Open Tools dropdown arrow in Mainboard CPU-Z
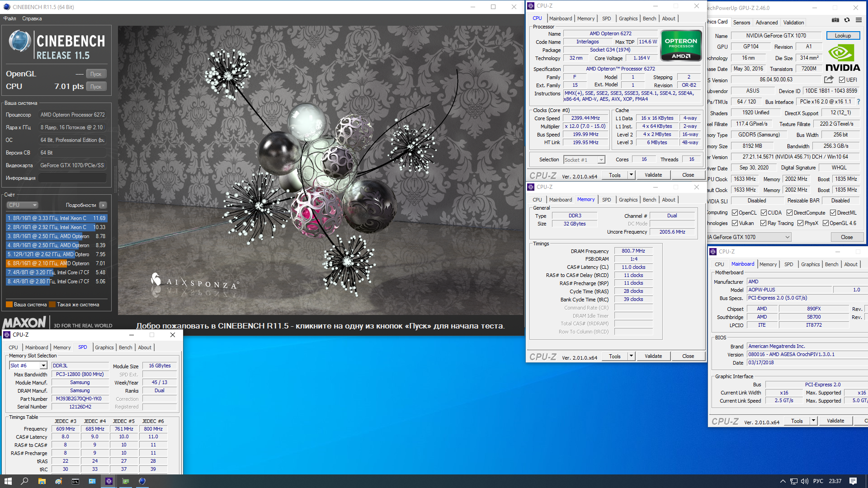Screen dimensions: 868x488 [813, 421]
